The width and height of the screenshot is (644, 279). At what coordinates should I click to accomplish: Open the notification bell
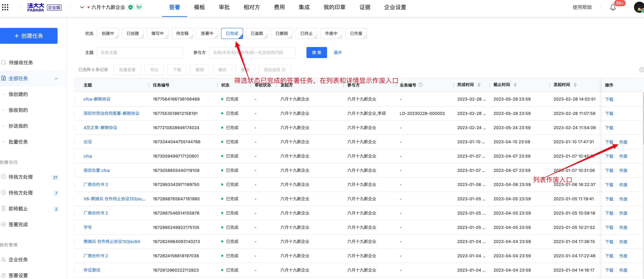[x=613, y=8]
